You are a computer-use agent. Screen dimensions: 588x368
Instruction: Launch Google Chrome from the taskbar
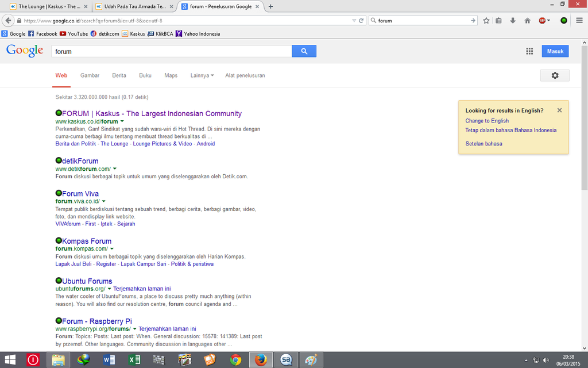point(235,360)
